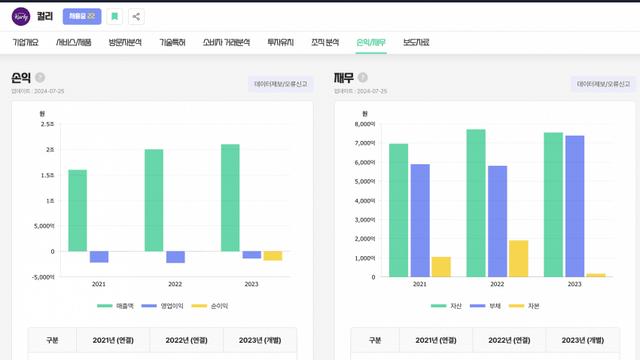The height and width of the screenshot is (360, 640).
Task: Click the 2021 blue operating profit bar
Action: click(99, 257)
